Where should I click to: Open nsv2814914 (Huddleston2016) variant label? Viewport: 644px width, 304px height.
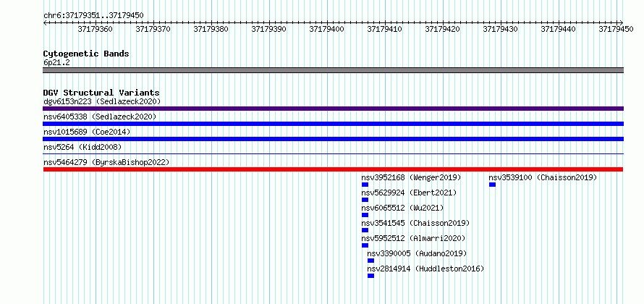(425, 269)
